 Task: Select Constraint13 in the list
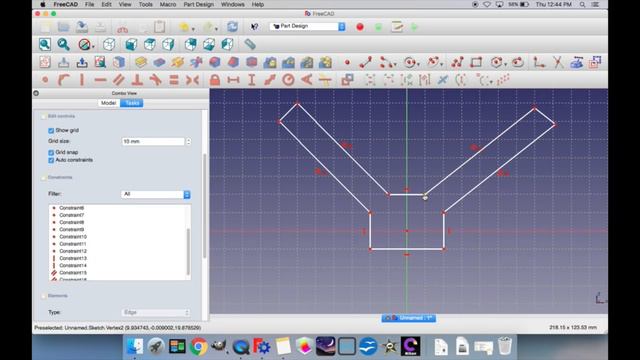tap(73, 258)
